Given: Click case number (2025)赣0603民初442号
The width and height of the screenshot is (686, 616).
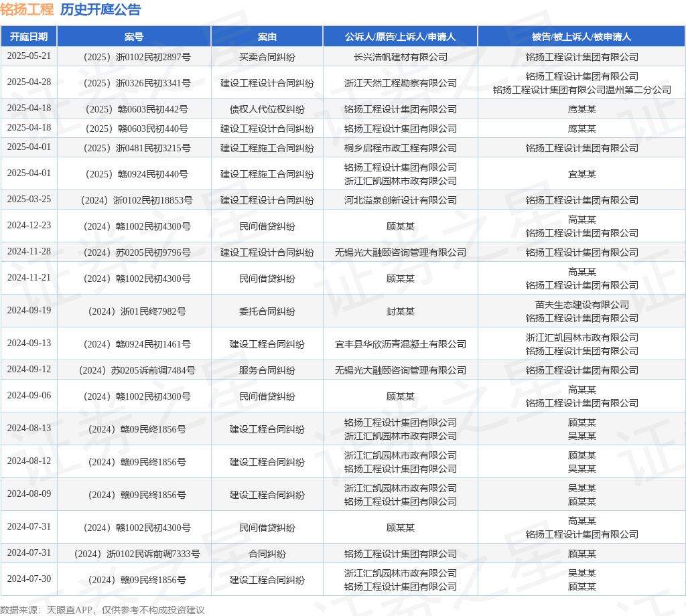Looking at the screenshot, I should point(137,109).
